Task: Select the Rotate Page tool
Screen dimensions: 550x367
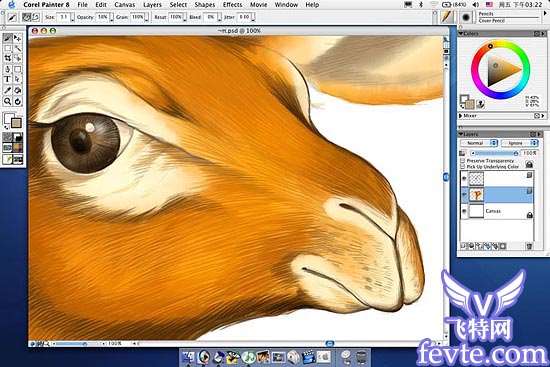Action: click(x=17, y=101)
